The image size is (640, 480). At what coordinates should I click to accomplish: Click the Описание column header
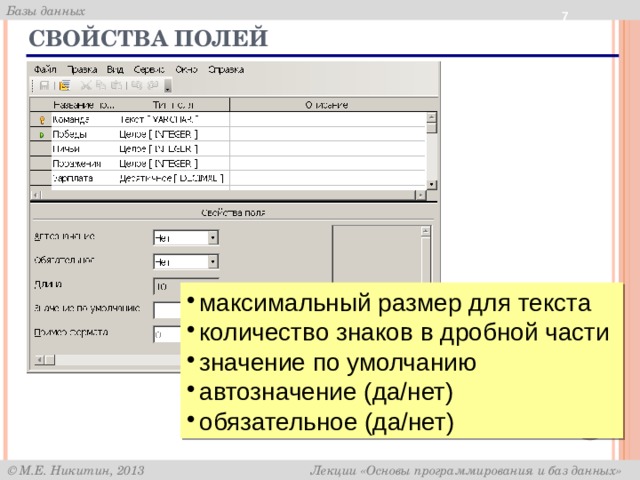tap(327, 105)
